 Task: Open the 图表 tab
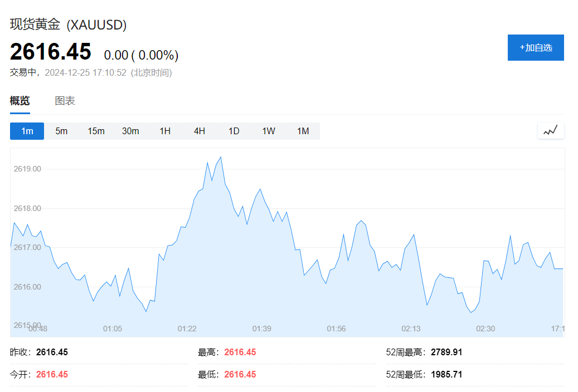(x=65, y=101)
